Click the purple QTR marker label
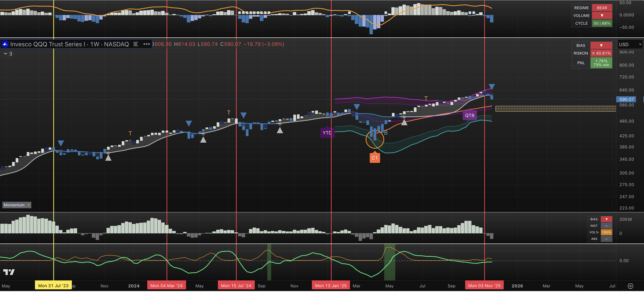The height and width of the screenshot is (292, 644). click(x=470, y=115)
